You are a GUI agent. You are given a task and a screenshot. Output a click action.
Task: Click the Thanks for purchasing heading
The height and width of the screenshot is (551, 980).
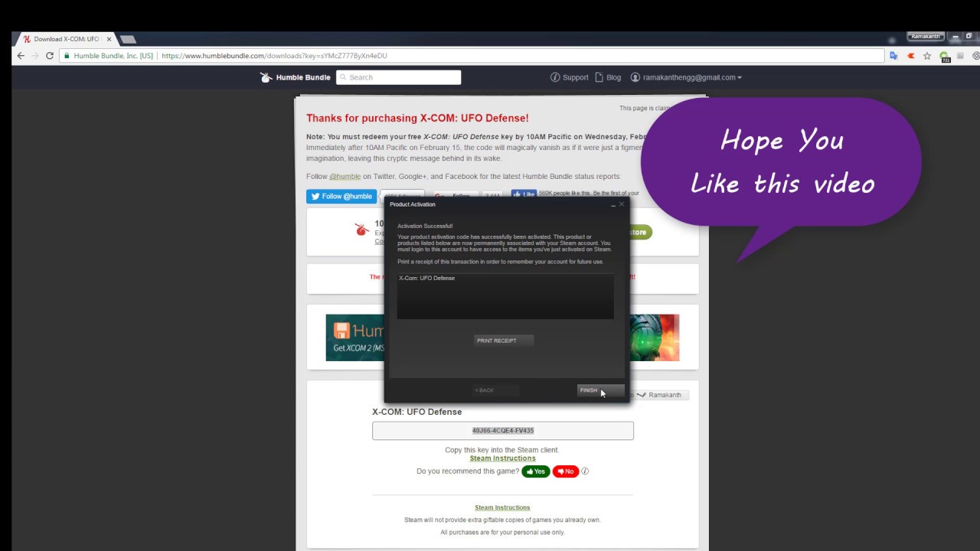click(417, 118)
